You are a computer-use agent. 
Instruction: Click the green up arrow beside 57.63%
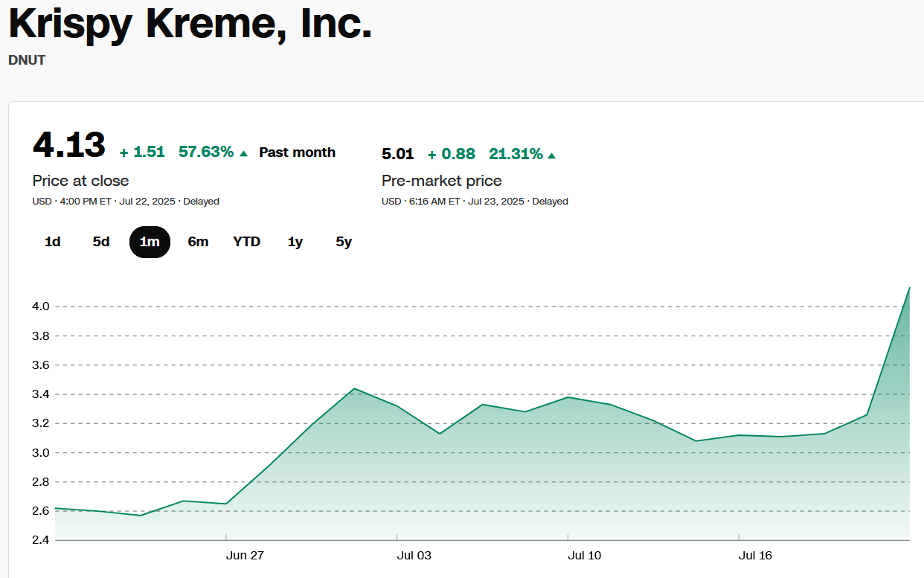point(243,152)
